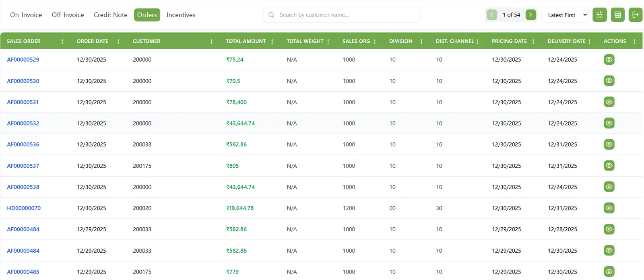Click delivery date 12/28/2025
The image size is (644, 280).
562,229
